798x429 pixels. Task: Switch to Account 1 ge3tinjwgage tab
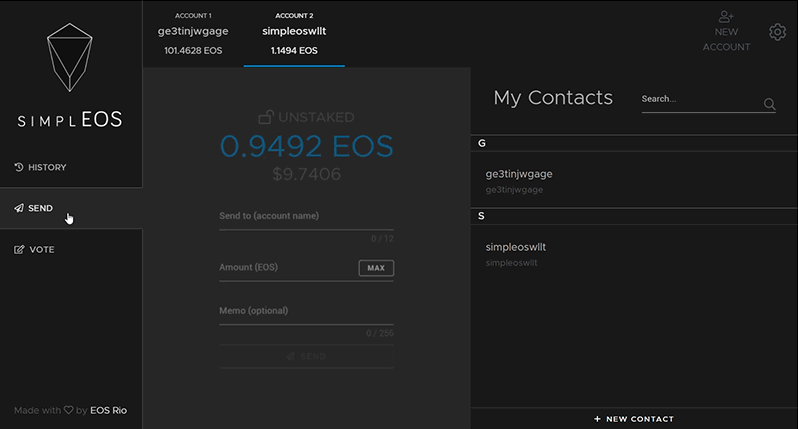(193, 34)
